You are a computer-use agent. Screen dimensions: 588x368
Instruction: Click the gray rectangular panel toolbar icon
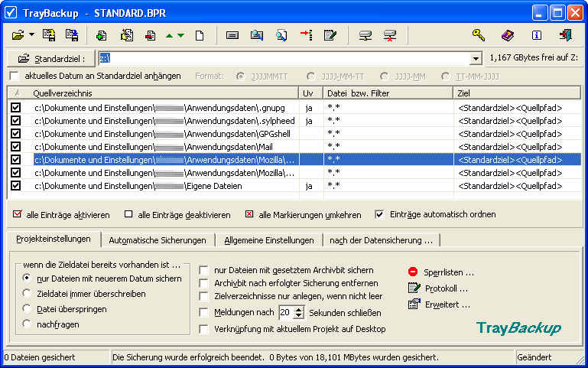[232, 36]
